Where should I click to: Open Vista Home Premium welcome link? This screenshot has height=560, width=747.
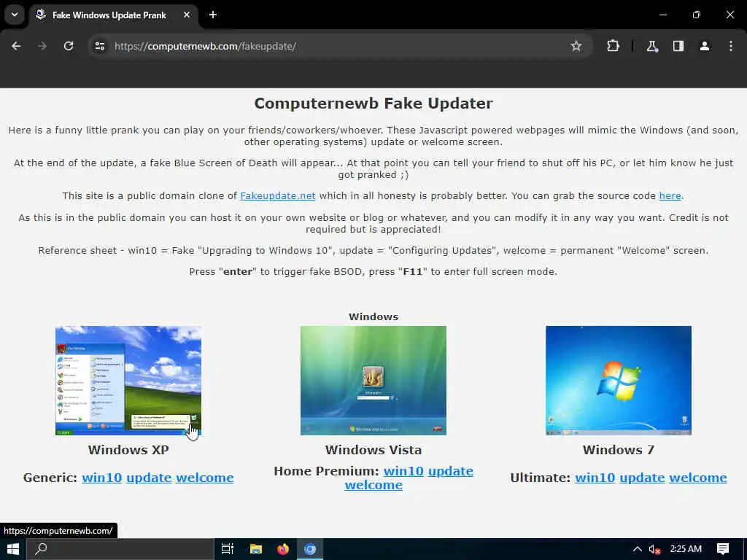coord(373,485)
